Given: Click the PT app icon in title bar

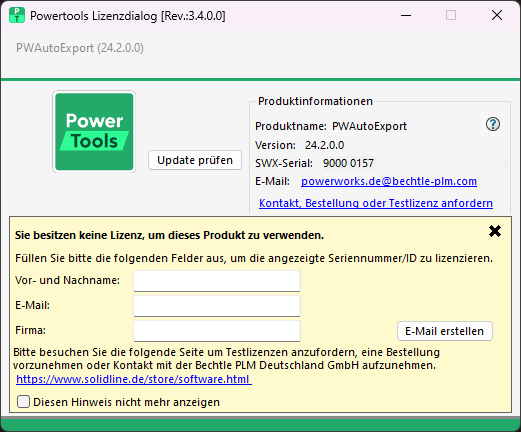Looking at the screenshot, I should (x=17, y=15).
